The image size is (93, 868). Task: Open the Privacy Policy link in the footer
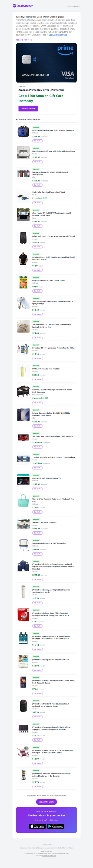click(x=47, y=844)
